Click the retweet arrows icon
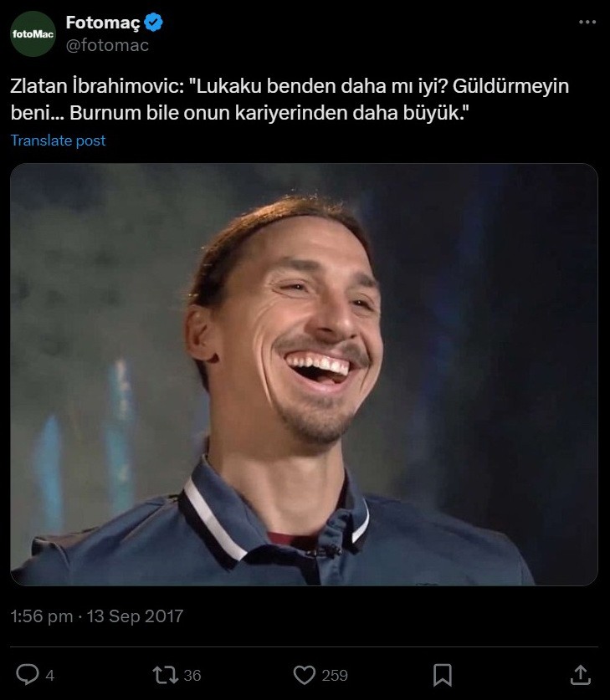Viewport: 610px width, 700px height. pos(165,675)
